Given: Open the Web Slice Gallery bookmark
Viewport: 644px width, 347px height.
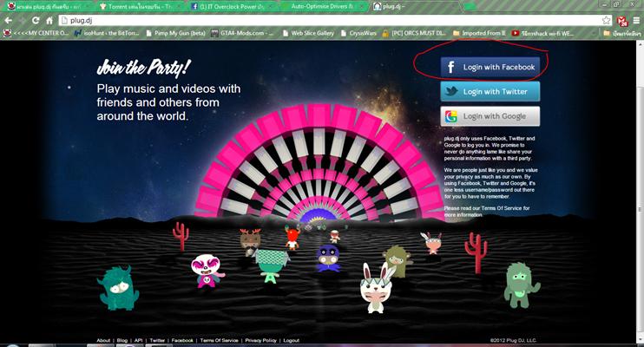Looking at the screenshot, I should [308, 33].
